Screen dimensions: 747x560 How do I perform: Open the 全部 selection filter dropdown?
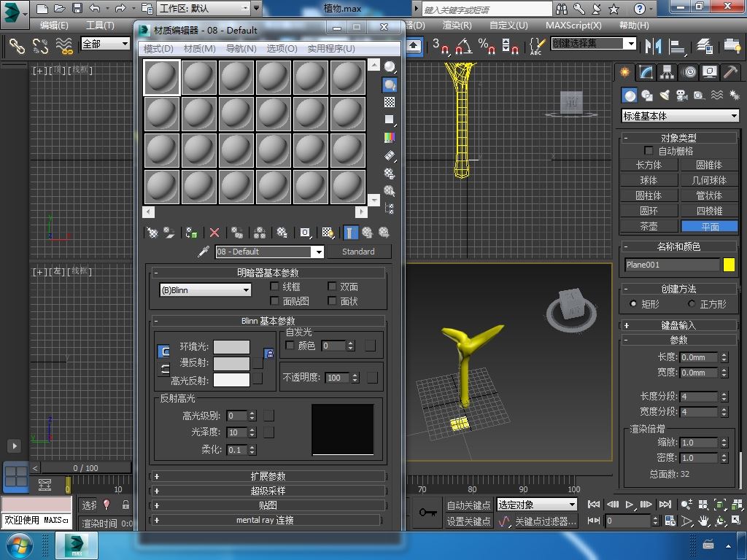point(105,44)
